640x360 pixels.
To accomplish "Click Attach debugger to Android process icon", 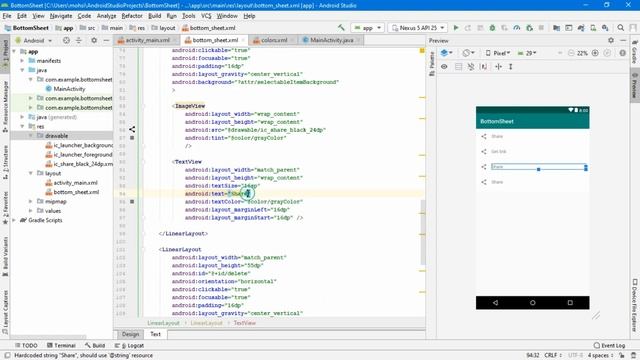I will pos(529,28).
